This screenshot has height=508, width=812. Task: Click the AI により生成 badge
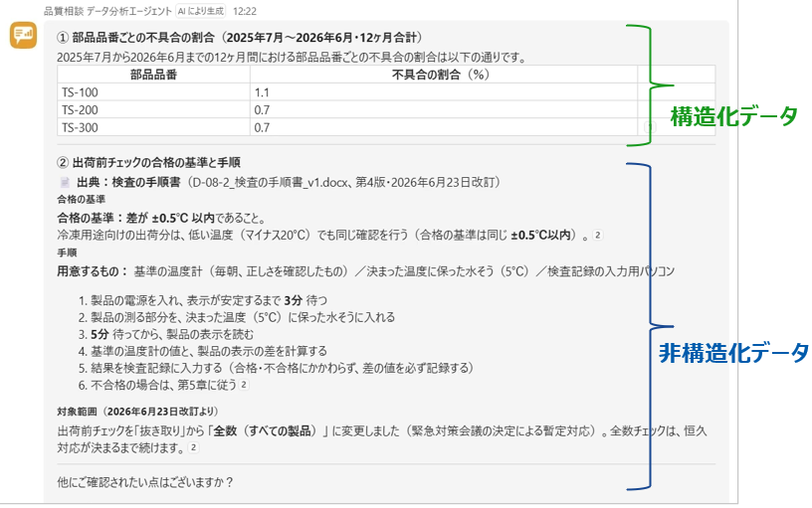pos(201,11)
